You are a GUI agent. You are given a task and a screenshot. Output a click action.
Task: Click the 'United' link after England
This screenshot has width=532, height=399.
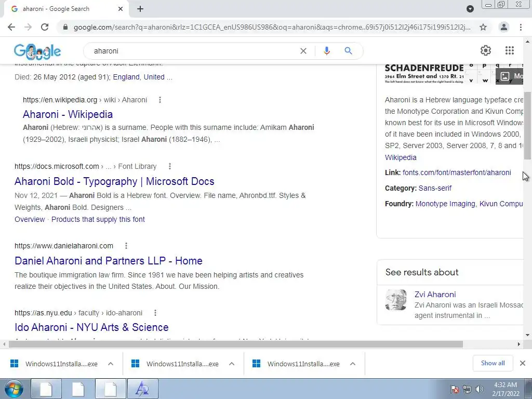coord(154,77)
